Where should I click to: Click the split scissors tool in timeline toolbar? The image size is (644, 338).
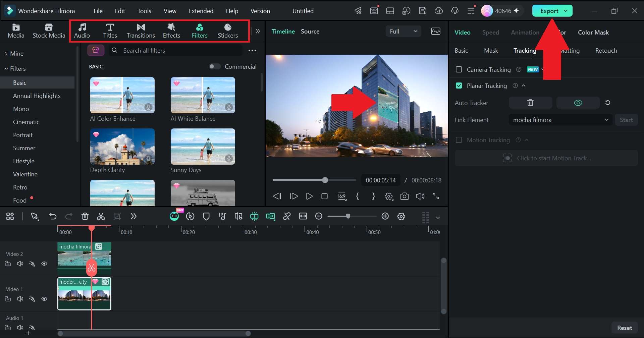point(101,217)
